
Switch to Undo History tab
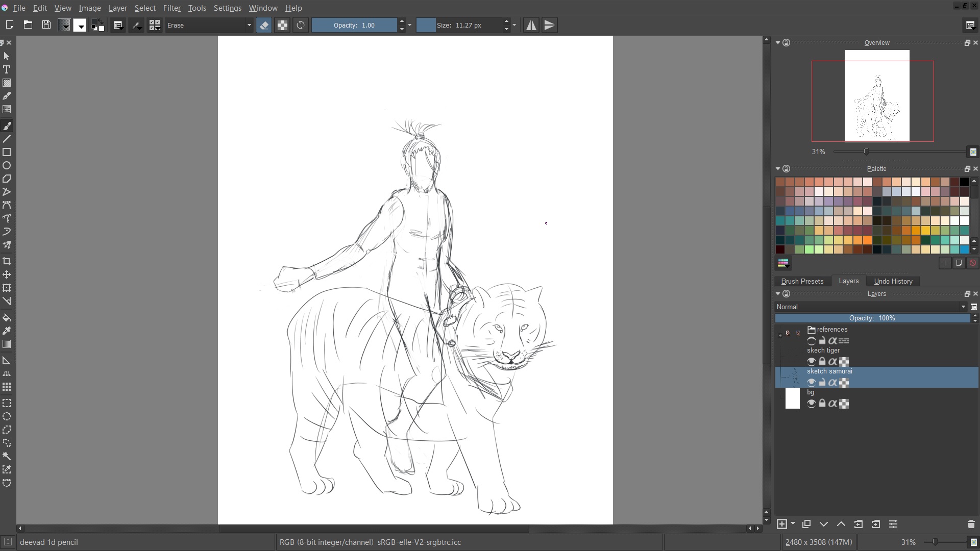tap(893, 281)
